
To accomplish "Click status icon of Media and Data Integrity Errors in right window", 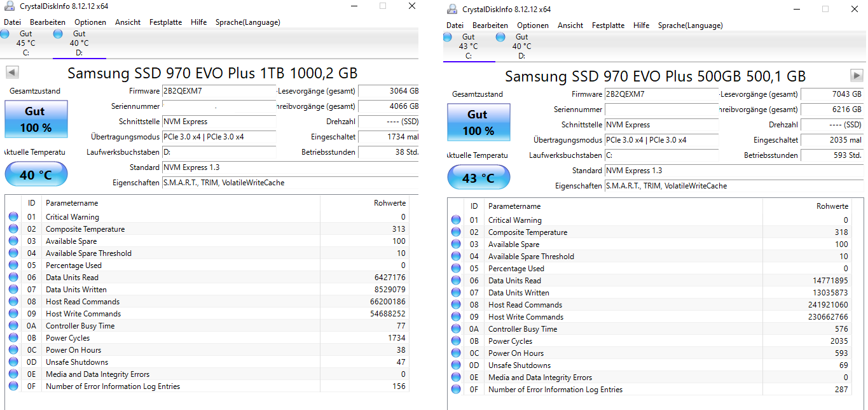I will [x=456, y=378].
